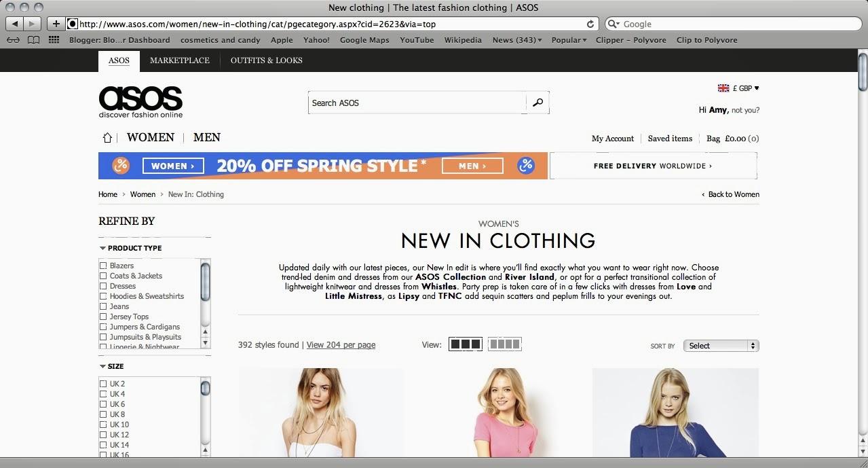Open Saved items
The image size is (868, 468).
(670, 139)
